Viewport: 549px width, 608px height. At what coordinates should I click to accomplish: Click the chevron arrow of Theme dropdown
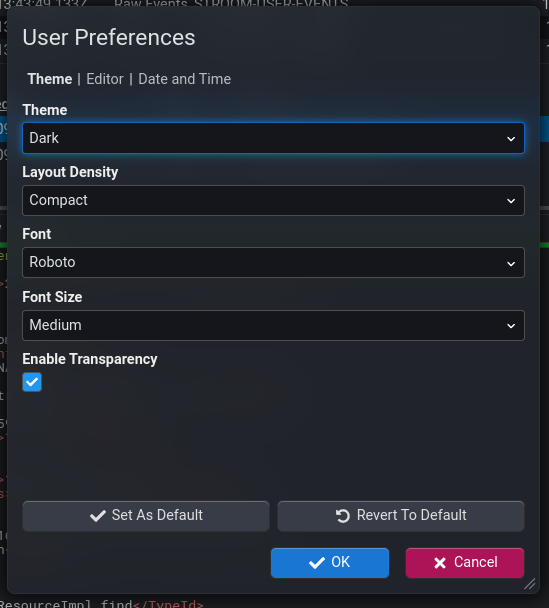pyautogui.click(x=511, y=138)
